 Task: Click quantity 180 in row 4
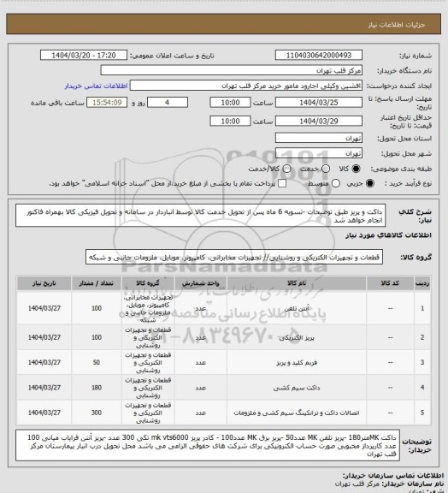pos(96,388)
